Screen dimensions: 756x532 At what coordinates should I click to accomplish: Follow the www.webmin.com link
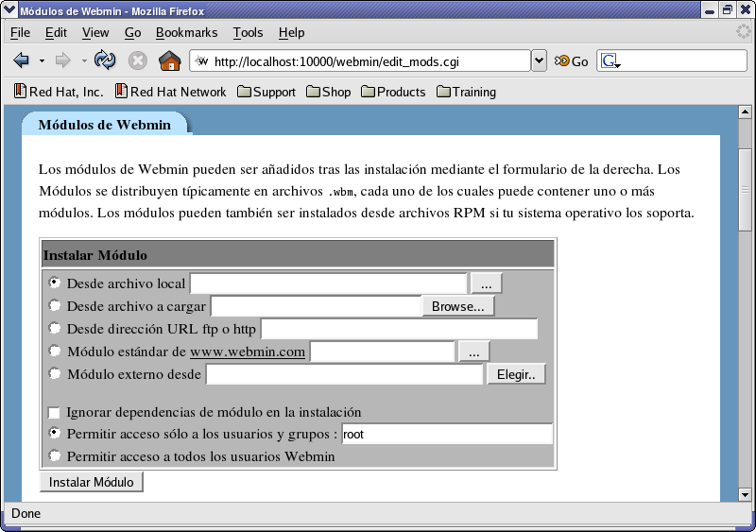click(x=248, y=352)
